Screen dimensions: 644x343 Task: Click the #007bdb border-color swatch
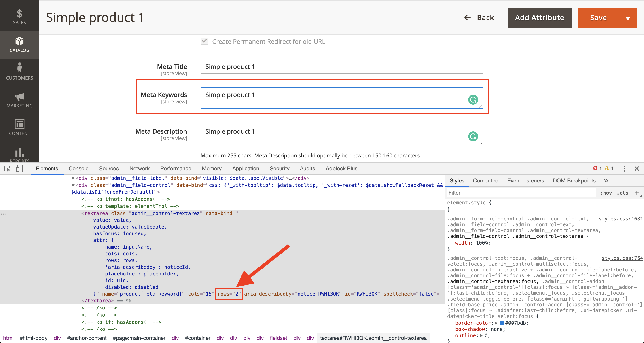coord(502,323)
